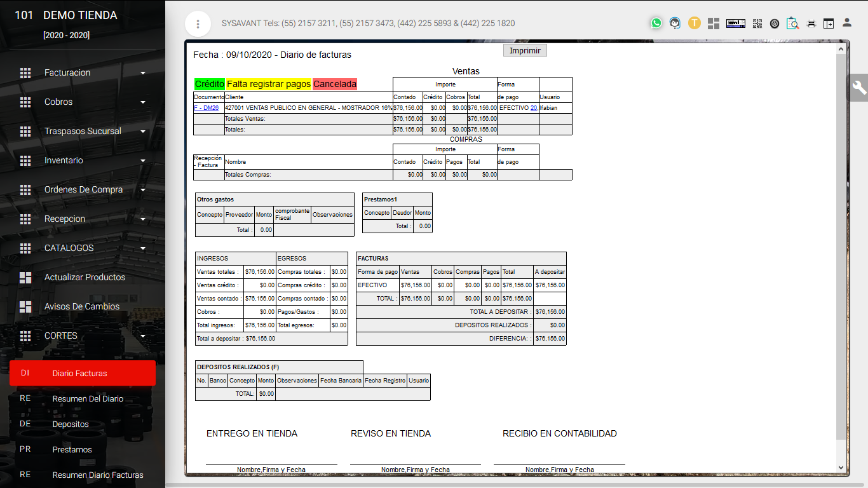Click client cell 427001 VENTAS PUBLICO EN GENERAL
Image resolution: width=868 pixels, height=488 pixels.
(x=309, y=108)
